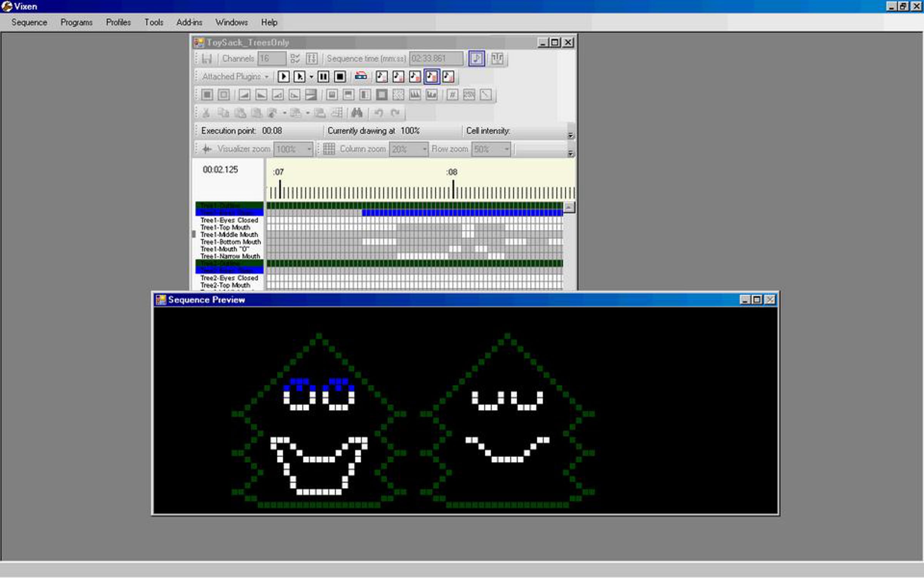This screenshot has height=578, width=924.
Task: Click the save sequence floppy icon
Action: pos(207,59)
